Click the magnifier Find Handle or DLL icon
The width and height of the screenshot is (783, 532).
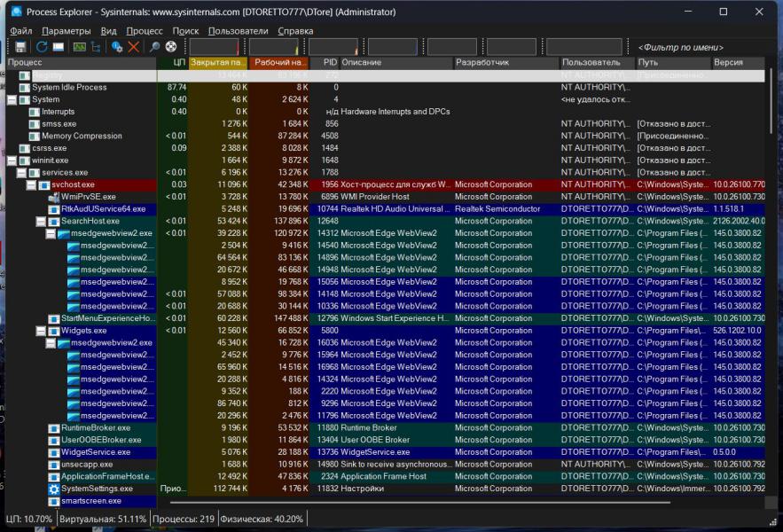(154, 47)
